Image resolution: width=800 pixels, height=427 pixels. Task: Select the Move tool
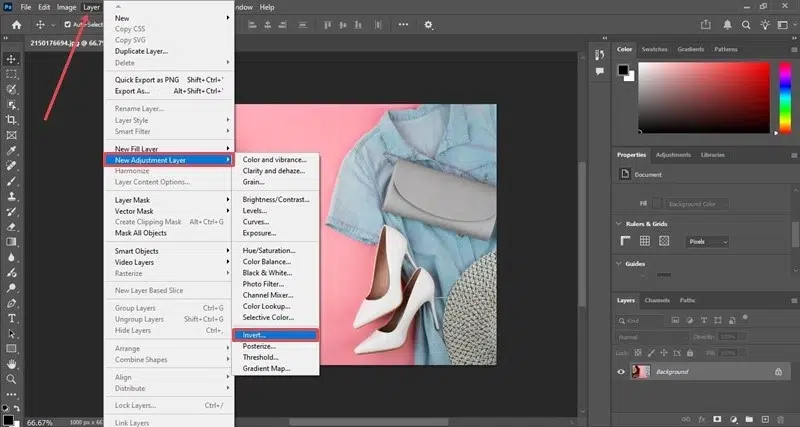(x=11, y=59)
